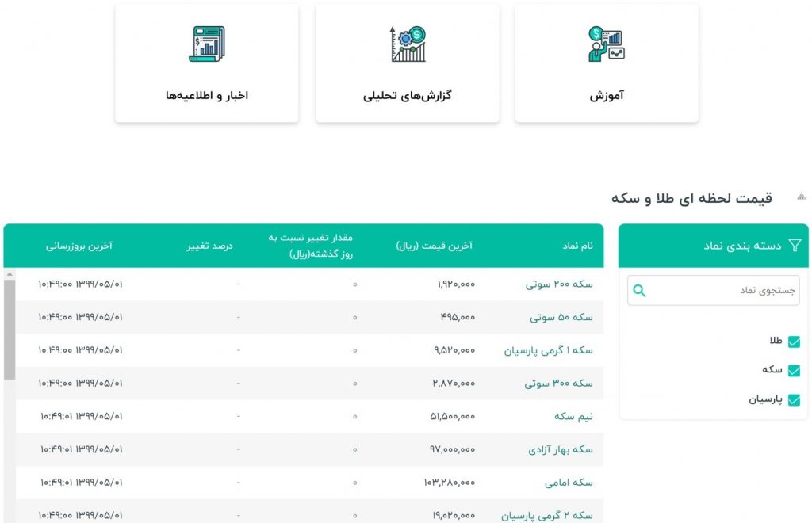Viewport: 812px width, 523px height.
Task: Open سکه ۳۰۰ سوتی symbol link
Action: click(559, 384)
